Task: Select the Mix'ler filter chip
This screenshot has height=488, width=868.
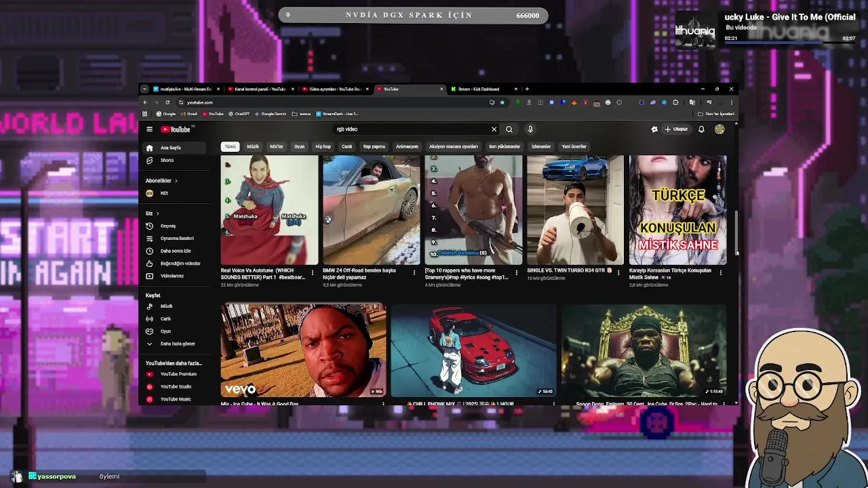Action: point(277,146)
